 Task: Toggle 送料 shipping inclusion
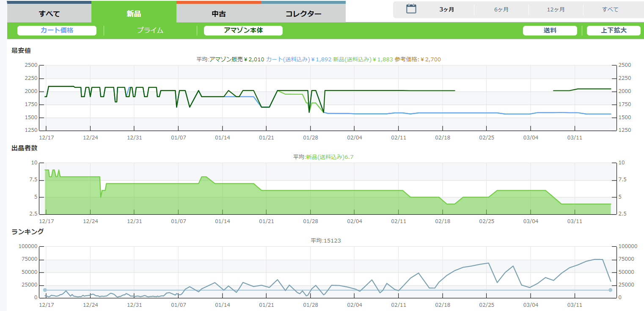[x=550, y=30]
